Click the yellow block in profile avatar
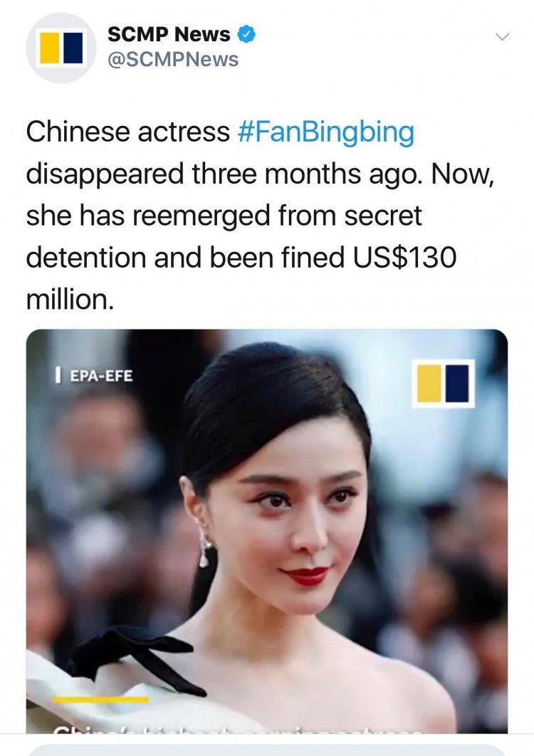Image resolution: width=534 pixels, height=756 pixels. click(49, 48)
